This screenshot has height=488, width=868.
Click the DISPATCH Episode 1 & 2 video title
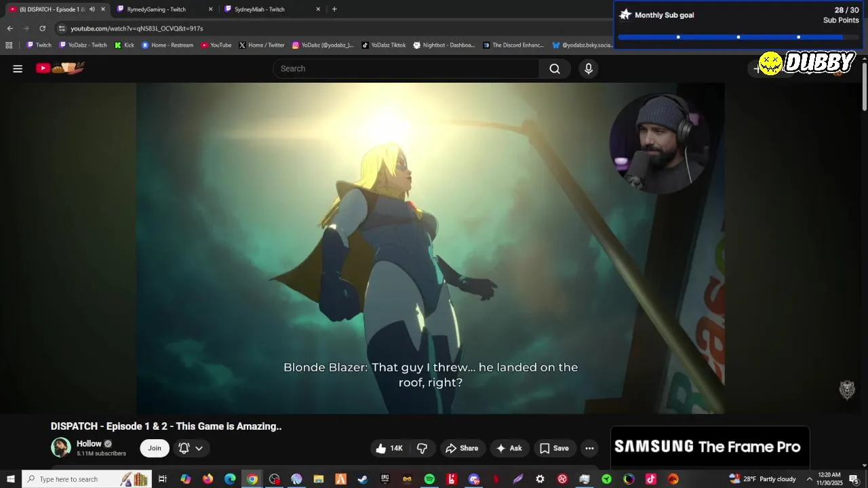(166, 426)
